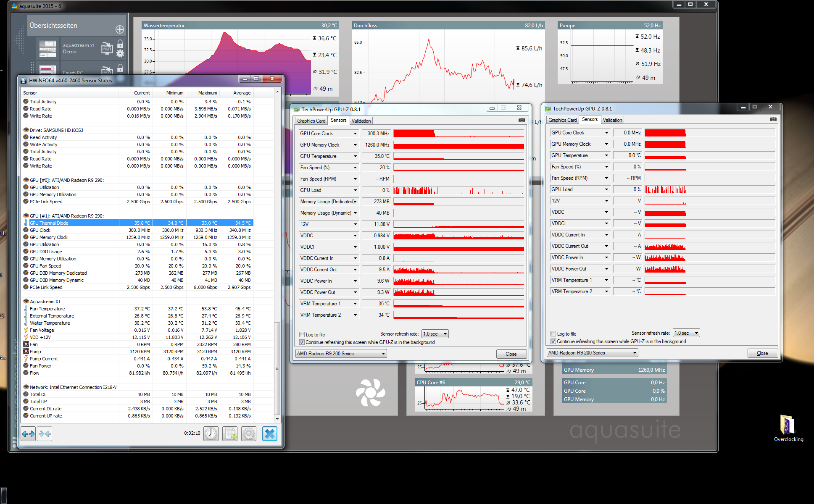
Task: Open HWiNFO settings gear button
Action: 249,433
